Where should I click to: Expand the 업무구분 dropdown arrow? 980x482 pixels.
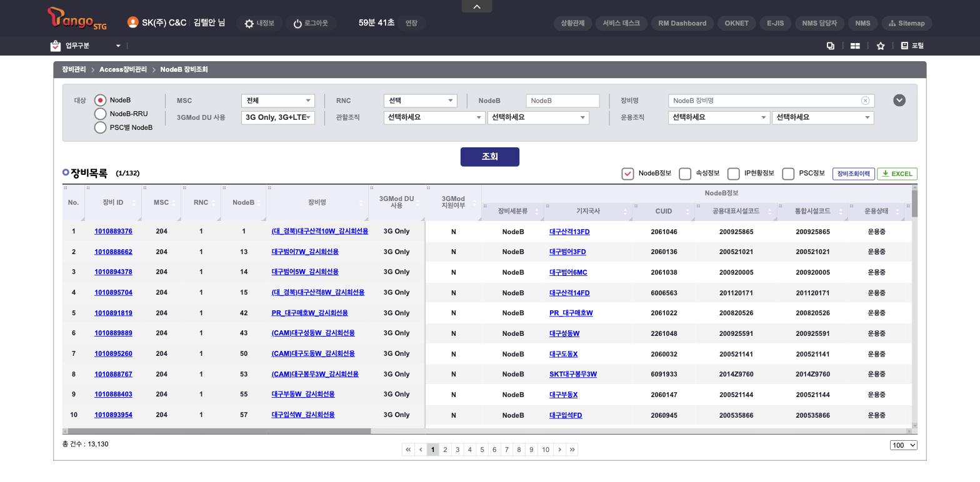point(118,46)
